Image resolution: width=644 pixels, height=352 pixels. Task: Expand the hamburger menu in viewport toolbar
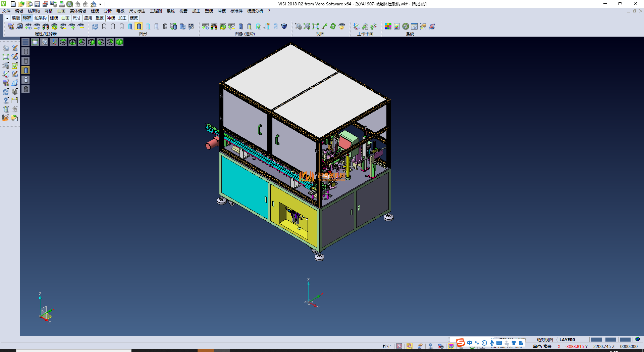click(25, 42)
